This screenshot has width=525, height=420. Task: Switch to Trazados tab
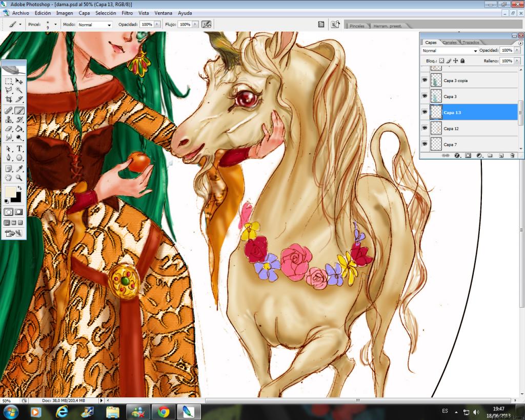coord(471,43)
